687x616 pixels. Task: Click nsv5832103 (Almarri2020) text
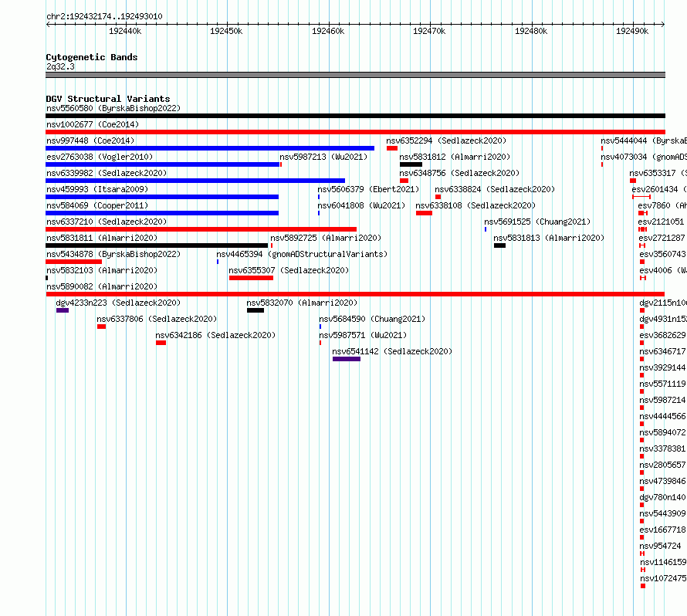click(102, 270)
